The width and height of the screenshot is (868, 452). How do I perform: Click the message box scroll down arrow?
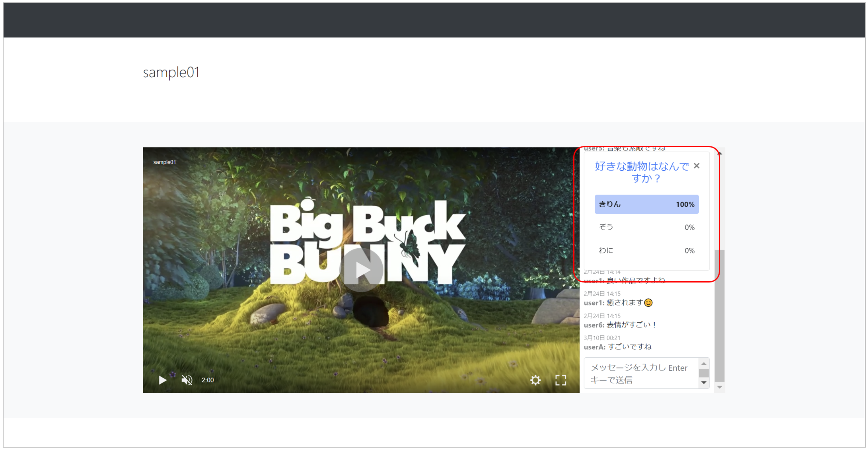click(704, 382)
